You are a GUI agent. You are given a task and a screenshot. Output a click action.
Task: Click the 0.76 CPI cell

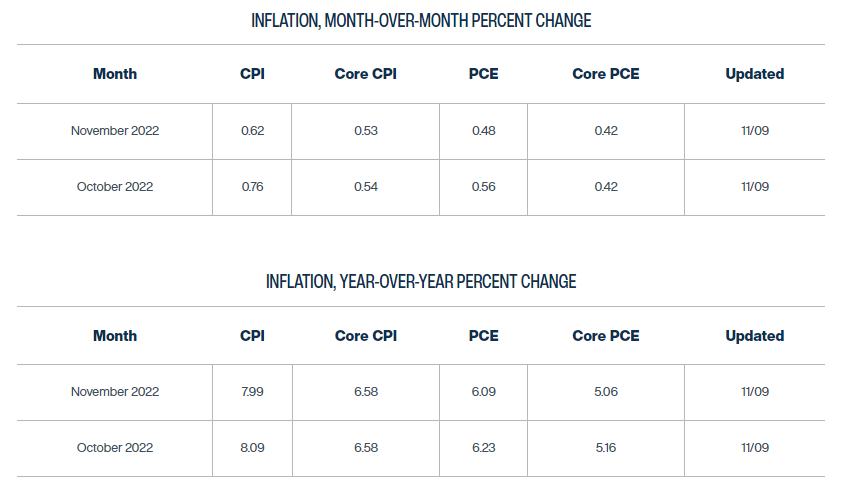coord(252,187)
